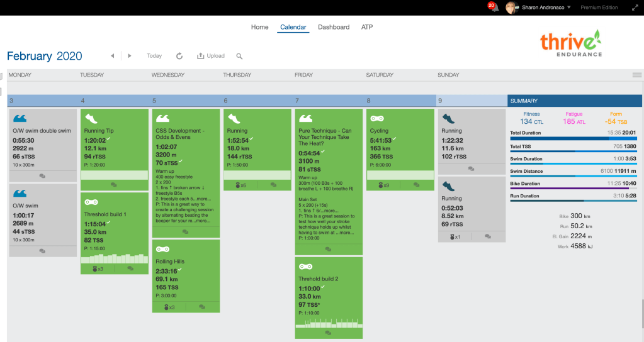The height and width of the screenshot is (342, 644).
Task: Click shoe icon on Running Tip workout
Action: [91, 118]
